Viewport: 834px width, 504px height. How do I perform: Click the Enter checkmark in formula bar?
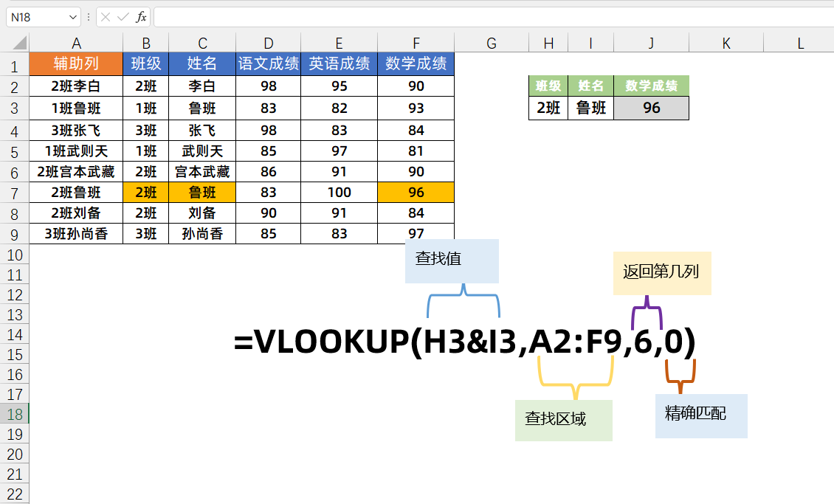click(123, 17)
